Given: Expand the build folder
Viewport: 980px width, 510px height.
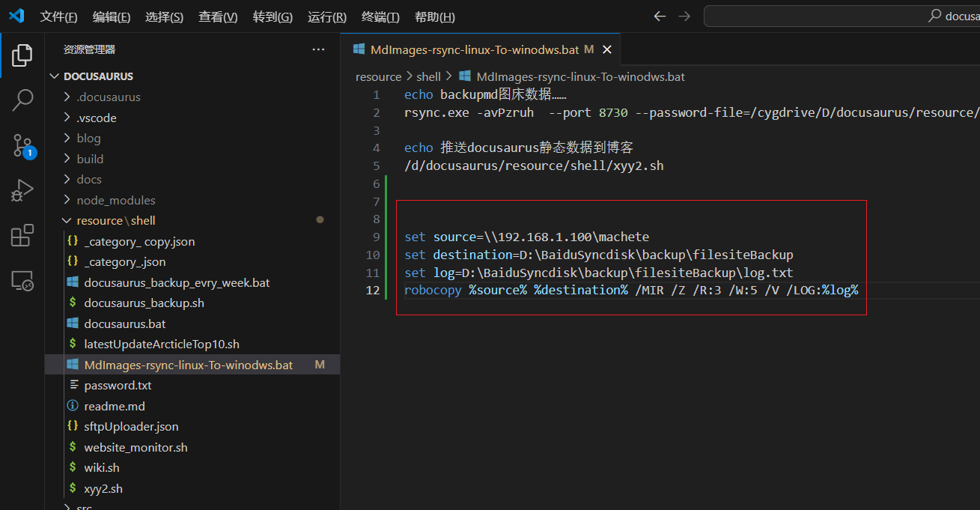Looking at the screenshot, I should pyautogui.click(x=67, y=159).
